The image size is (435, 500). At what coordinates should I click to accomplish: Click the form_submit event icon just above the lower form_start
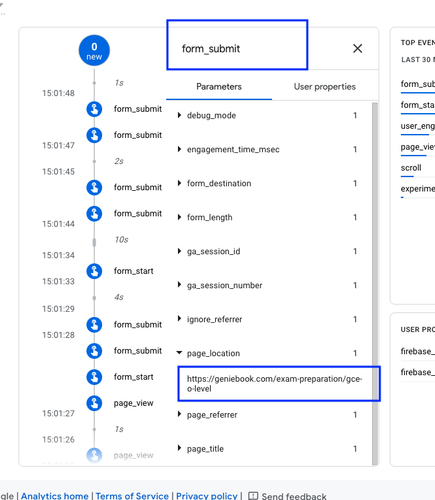(x=94, y=351)
